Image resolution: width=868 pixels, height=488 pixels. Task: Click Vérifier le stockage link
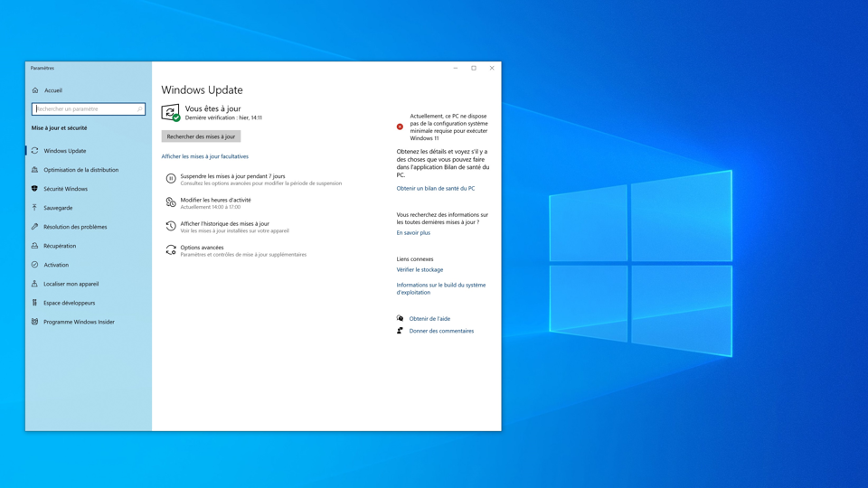[x=420, y=270]
